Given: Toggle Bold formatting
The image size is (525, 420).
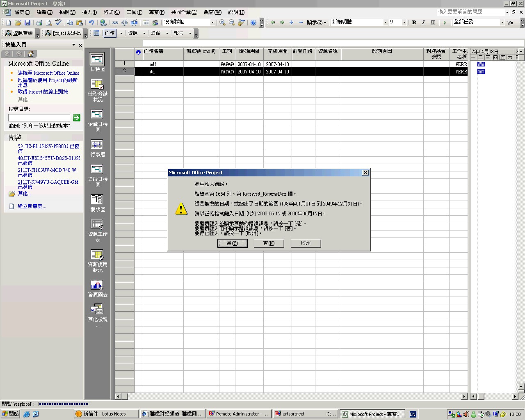Looking at the screenshot, I should coord(414,23).
